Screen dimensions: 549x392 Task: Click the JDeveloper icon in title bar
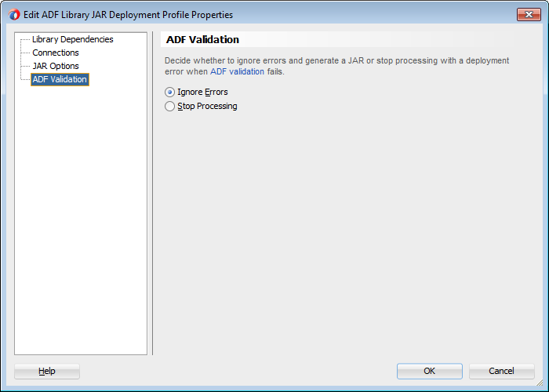click(14, 15)
